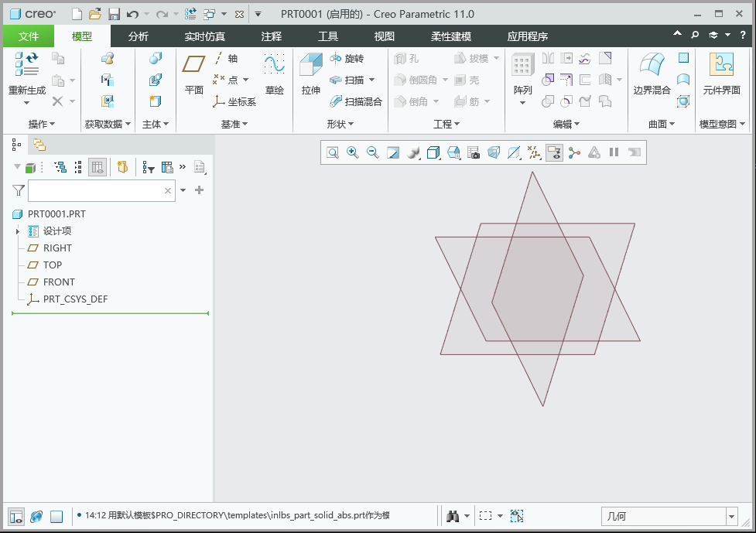Click Undo in the quick access toolbar
The width and height of the screenshot is (756, 533).
130,13
